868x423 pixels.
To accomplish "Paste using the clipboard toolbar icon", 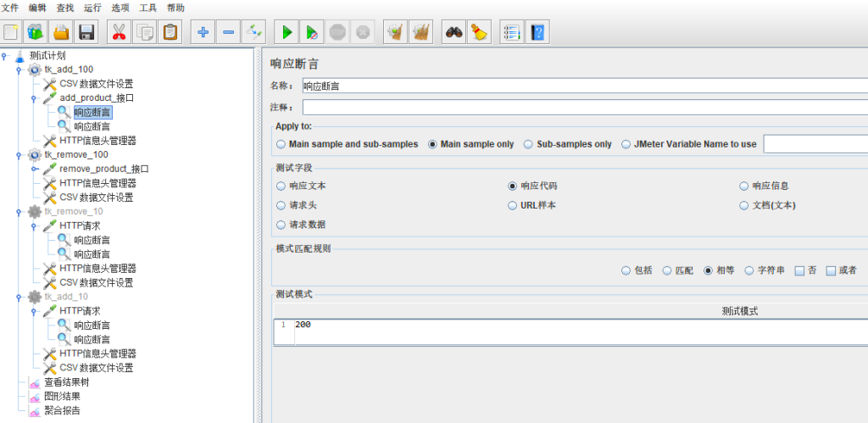I will click(170, 32).
